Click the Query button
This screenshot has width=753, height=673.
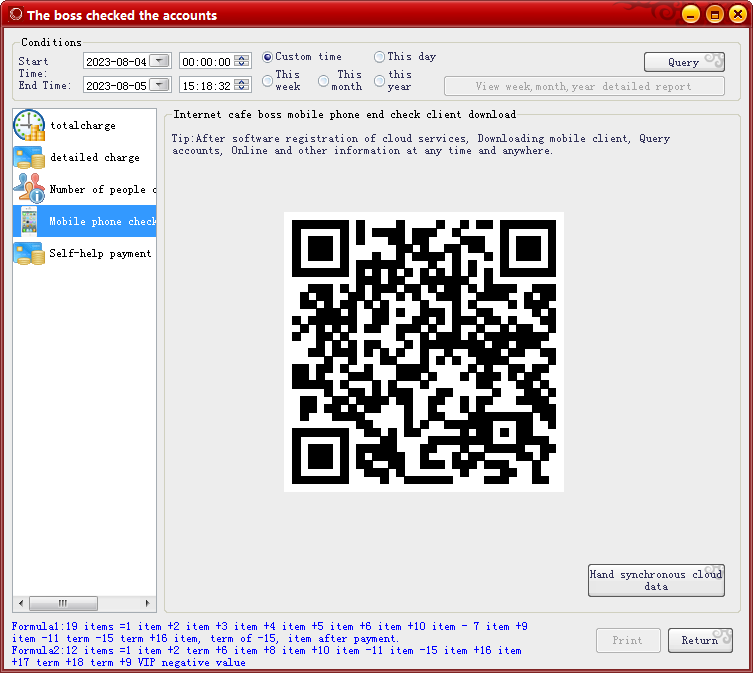(684, 62)
